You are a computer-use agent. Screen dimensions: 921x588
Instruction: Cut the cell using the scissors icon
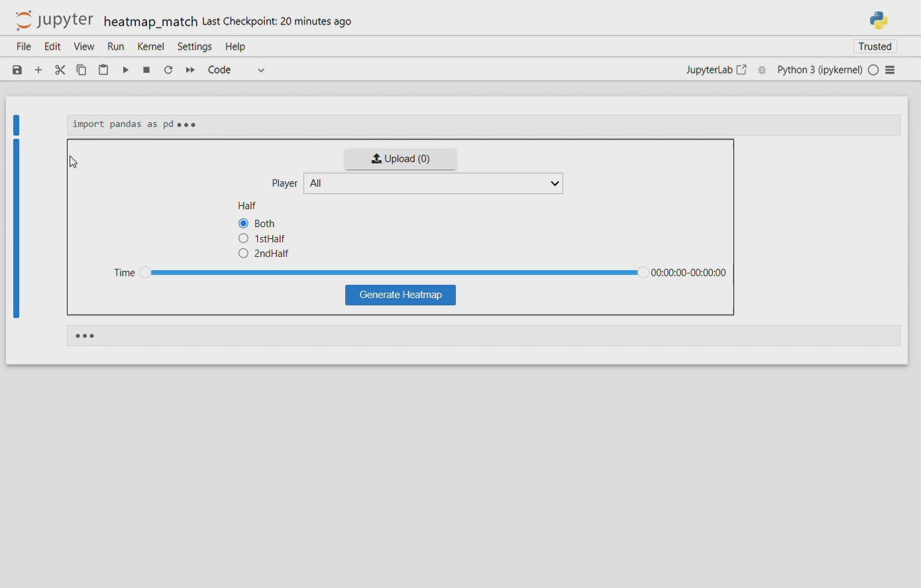(60, 70)
